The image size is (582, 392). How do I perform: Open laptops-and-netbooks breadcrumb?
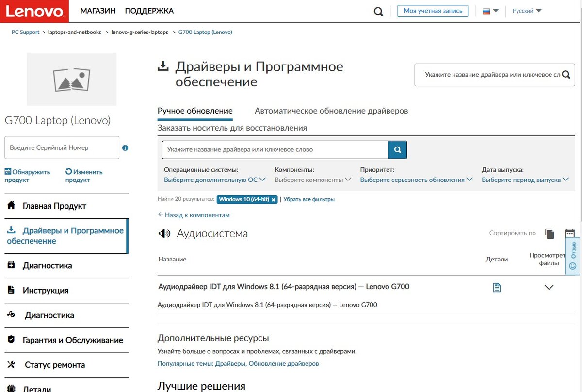(75, 32)
